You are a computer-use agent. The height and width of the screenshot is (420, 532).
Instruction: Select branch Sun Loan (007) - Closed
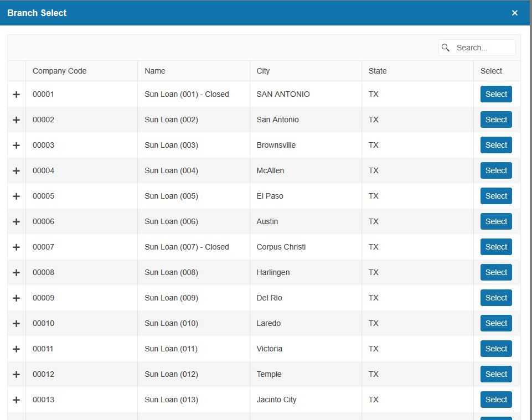pyautogui.click(x=496, y=247)
